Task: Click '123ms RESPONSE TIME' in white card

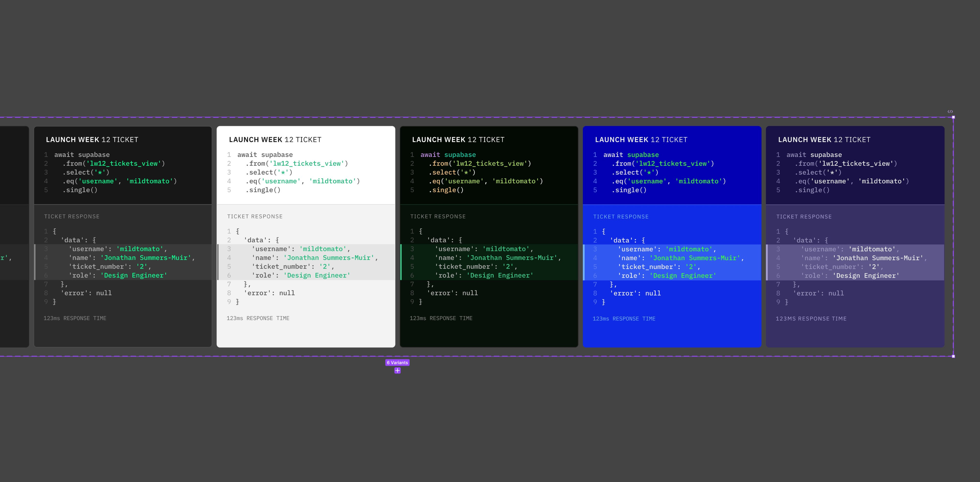Action: [258, 318]
